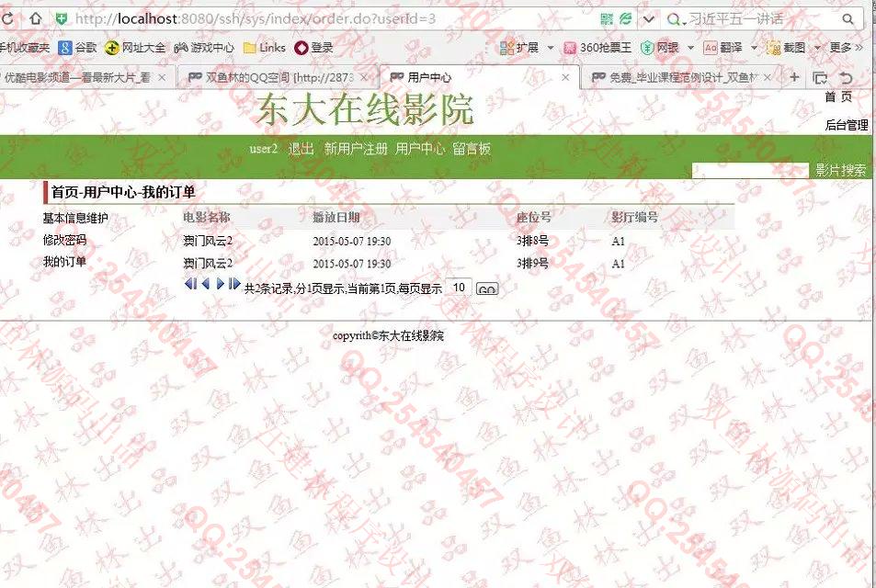
Task: Expand the address bar history dropdown
Action: tap(648, 19)
